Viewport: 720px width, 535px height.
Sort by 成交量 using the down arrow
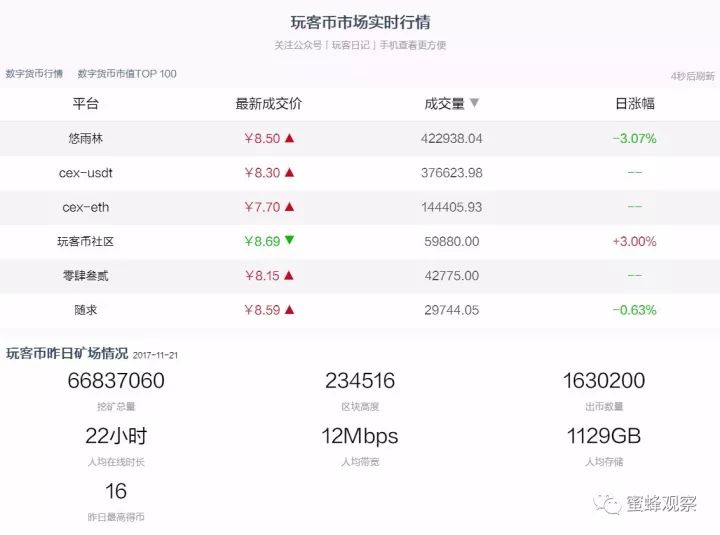[474, 102]
